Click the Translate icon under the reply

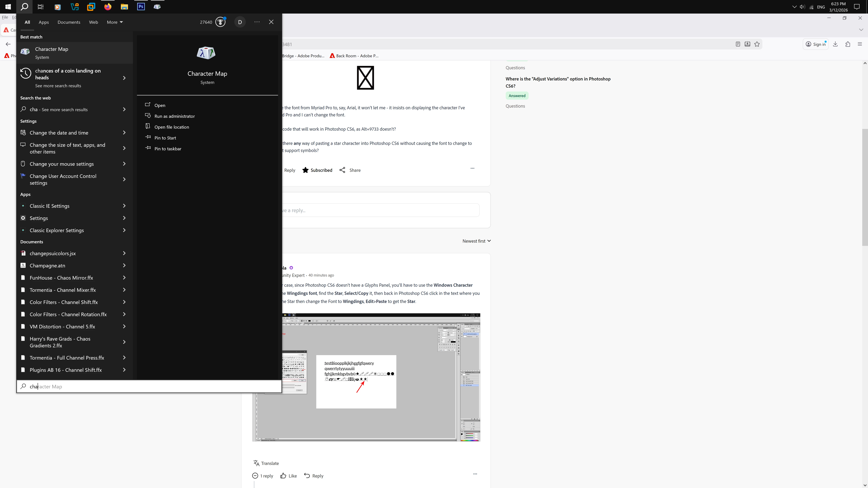coord(257,463)
